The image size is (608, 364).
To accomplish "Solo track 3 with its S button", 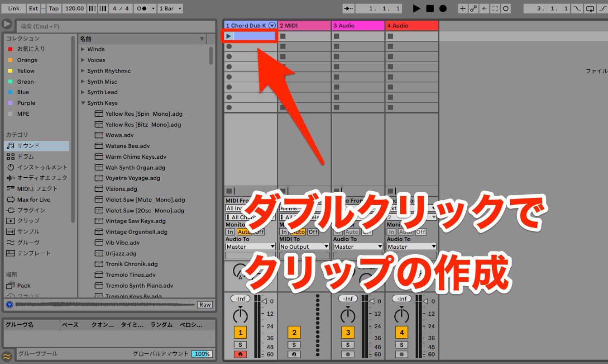I will tap(348, 345).
